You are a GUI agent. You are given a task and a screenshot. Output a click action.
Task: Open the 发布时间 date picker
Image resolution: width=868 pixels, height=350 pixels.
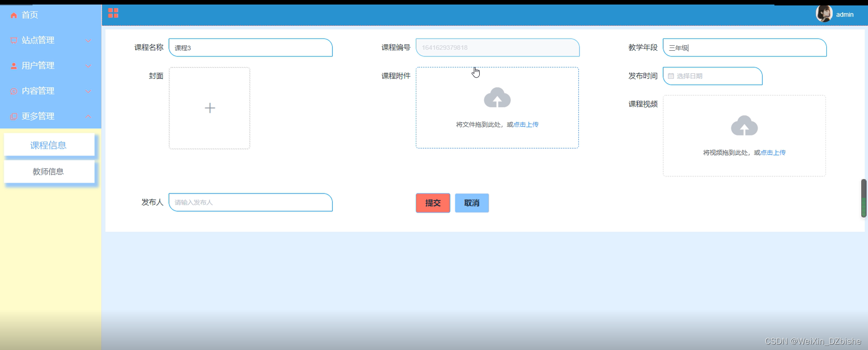click(712, 76)
